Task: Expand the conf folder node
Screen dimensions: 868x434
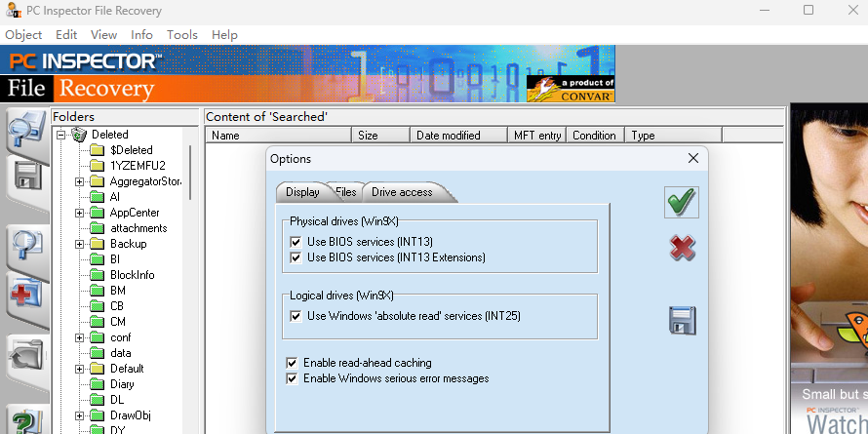Action: pyautogui.click(x=79, y=337)
